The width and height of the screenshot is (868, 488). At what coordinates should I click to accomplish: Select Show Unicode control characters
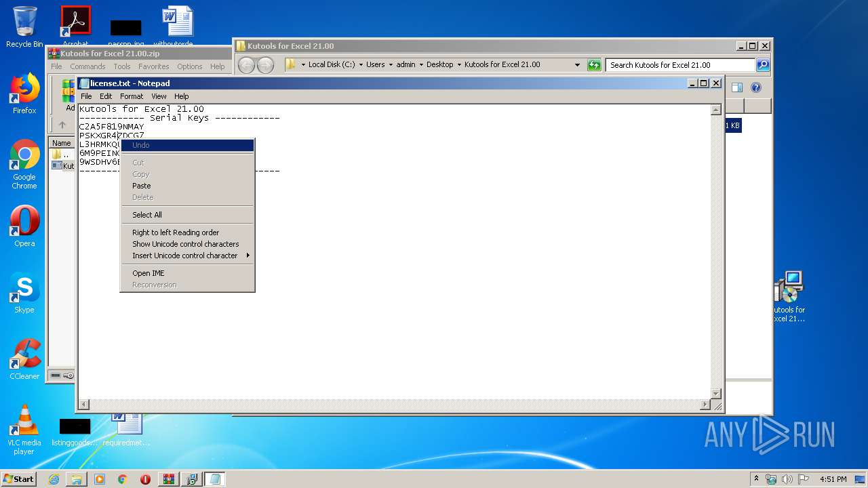click(x=186, y=244)
